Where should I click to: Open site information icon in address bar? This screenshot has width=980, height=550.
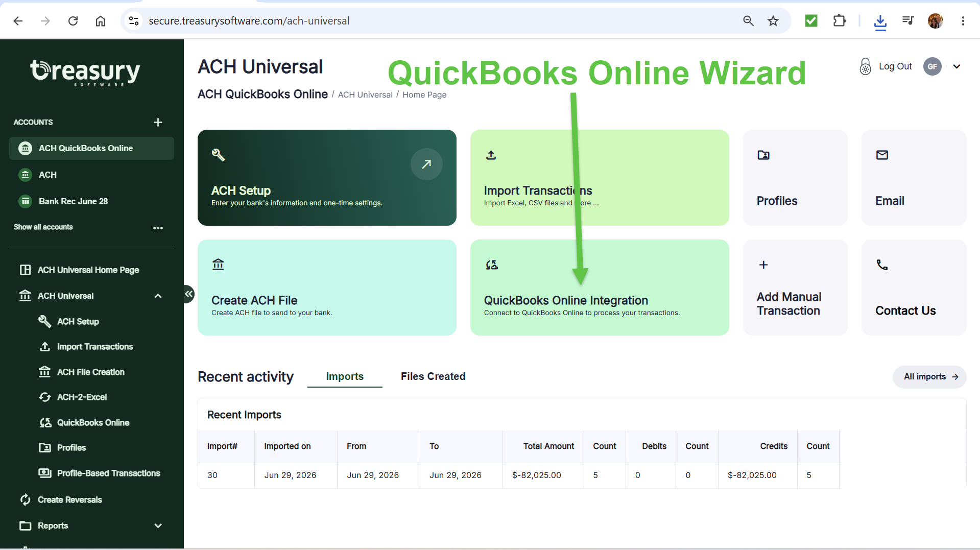[134, 21]
